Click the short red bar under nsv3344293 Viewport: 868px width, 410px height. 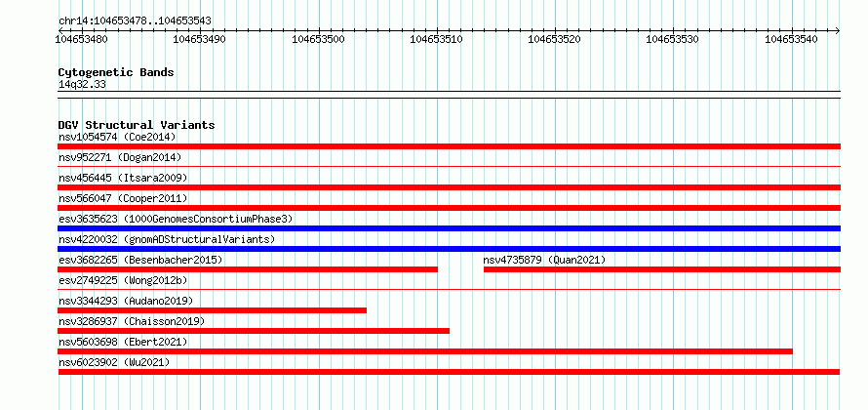[x=212, y=310]
